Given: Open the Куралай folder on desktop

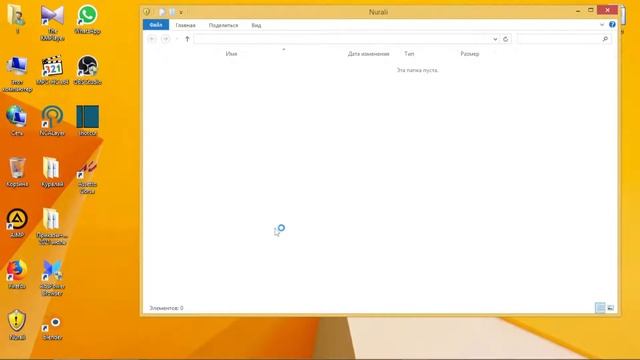Looking at the screenshot, I should pos(52,172).
